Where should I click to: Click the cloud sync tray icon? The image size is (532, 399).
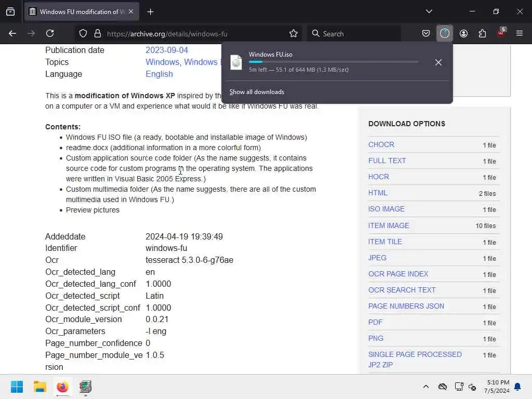443,387
